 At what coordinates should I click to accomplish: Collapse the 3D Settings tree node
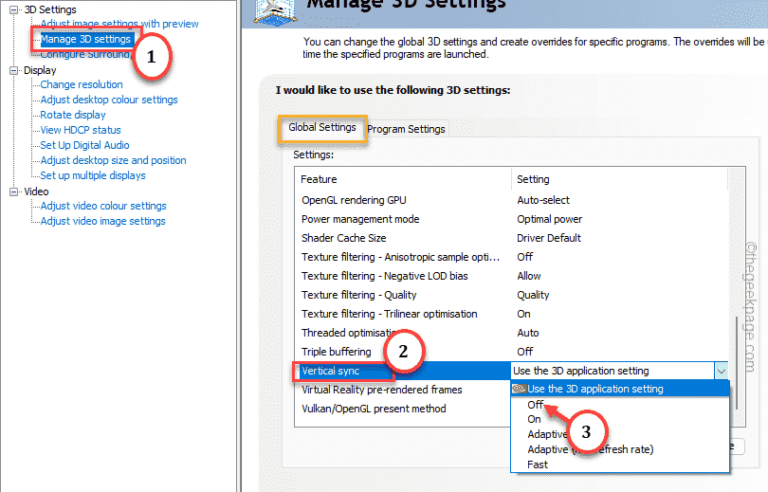(14, 10)
